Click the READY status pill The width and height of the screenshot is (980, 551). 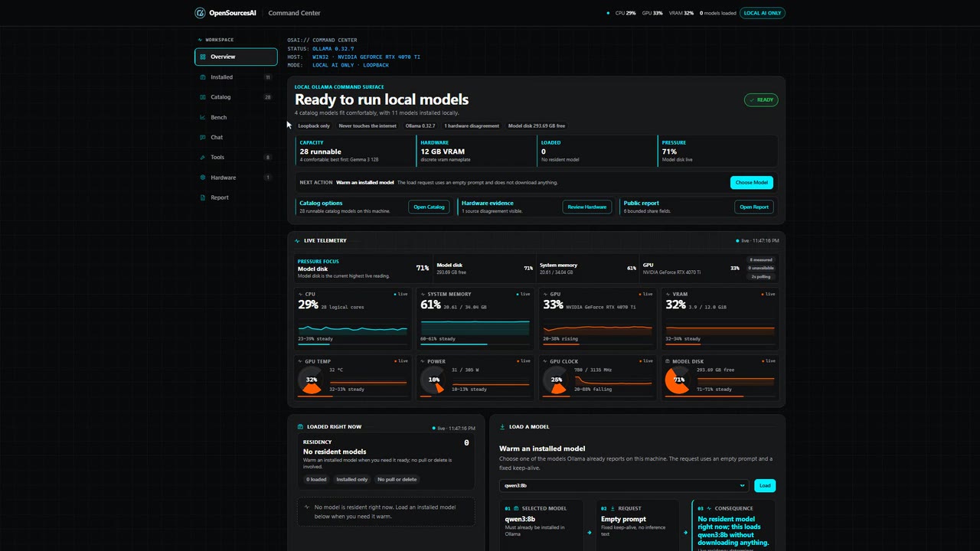pos(761,99)
